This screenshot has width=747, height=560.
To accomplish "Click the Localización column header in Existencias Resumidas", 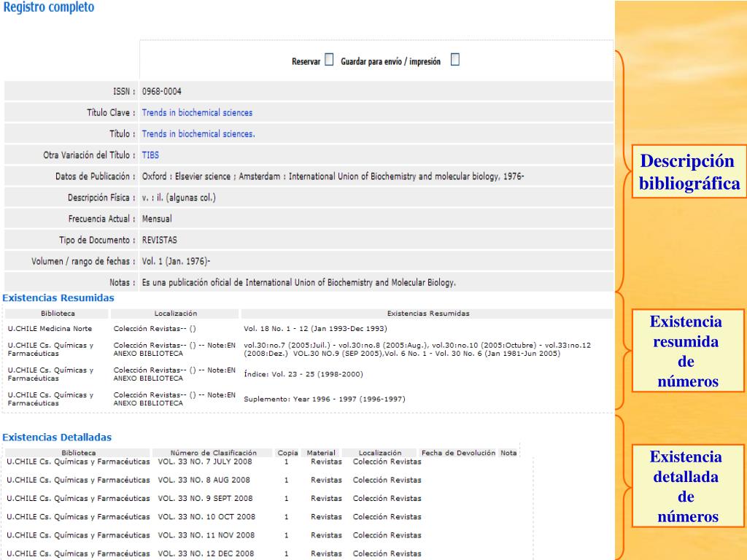I will pyautogui.click(x=175, y=314).
